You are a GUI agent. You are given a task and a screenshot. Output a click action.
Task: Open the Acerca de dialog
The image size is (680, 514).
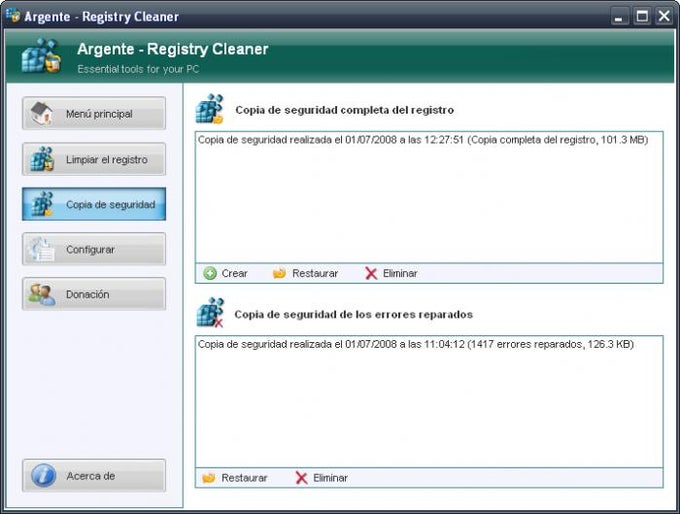pos(94,475)
